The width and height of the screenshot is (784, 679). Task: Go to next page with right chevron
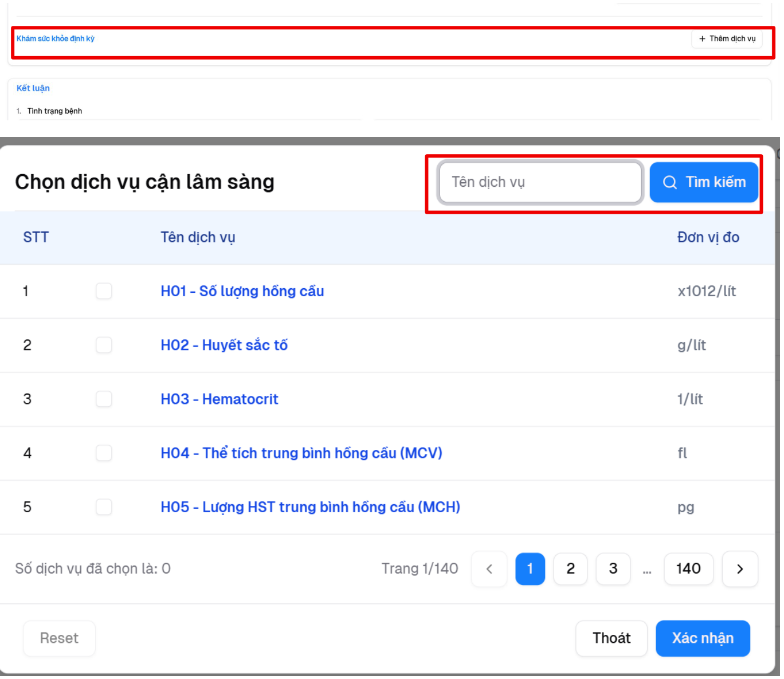click(x=740, y=569)
